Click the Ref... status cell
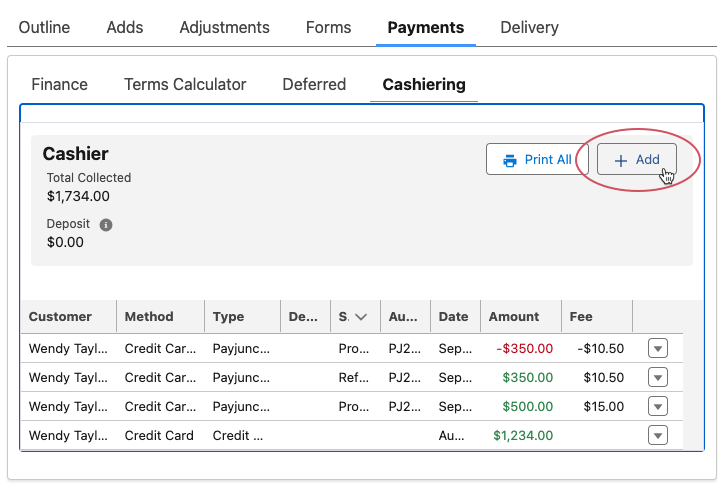 tap(354, 378)
